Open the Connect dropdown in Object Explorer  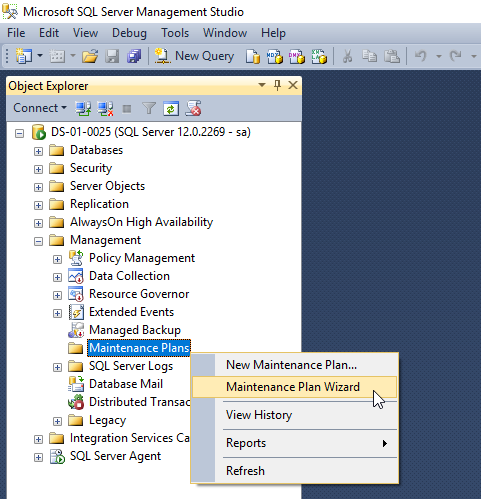pos(40,108)
